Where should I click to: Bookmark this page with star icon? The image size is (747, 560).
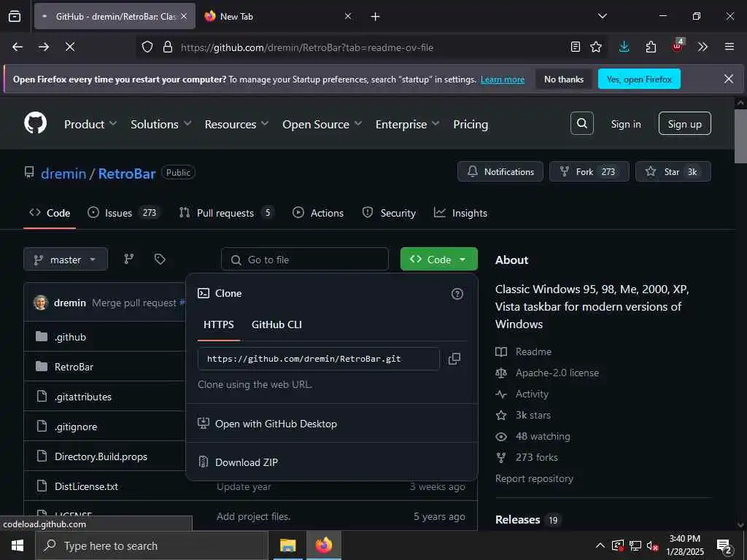click(x=595, y=47)
